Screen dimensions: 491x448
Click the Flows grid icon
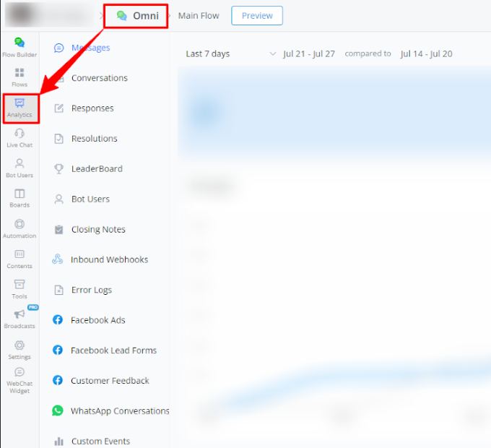tap(19, 77)
